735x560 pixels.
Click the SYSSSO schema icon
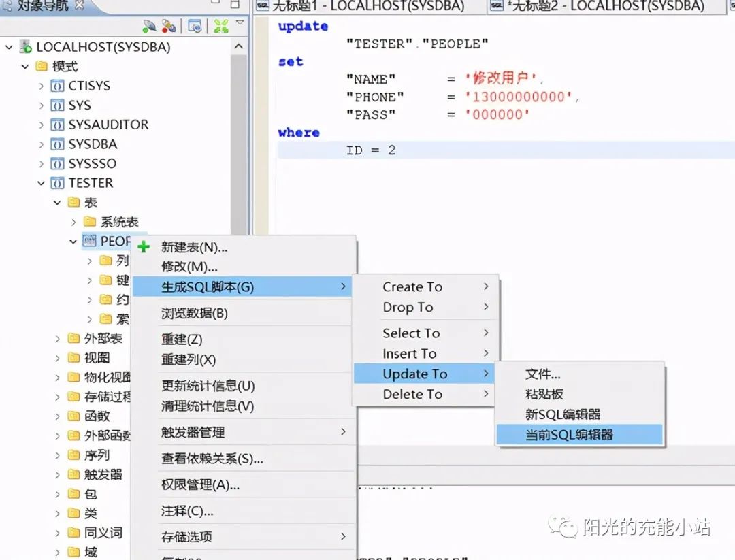pos(57,163)
